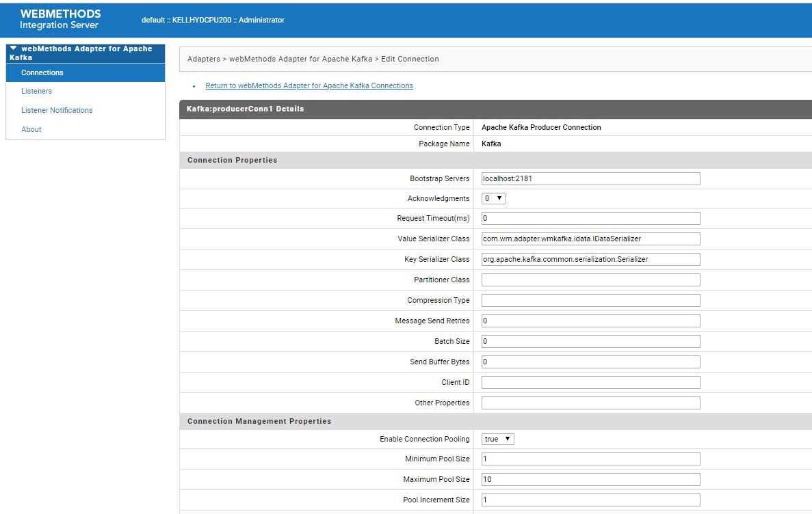Click the Value Serializer Class field
Viewport: 812px width, 514px height.
coord(590,239)
